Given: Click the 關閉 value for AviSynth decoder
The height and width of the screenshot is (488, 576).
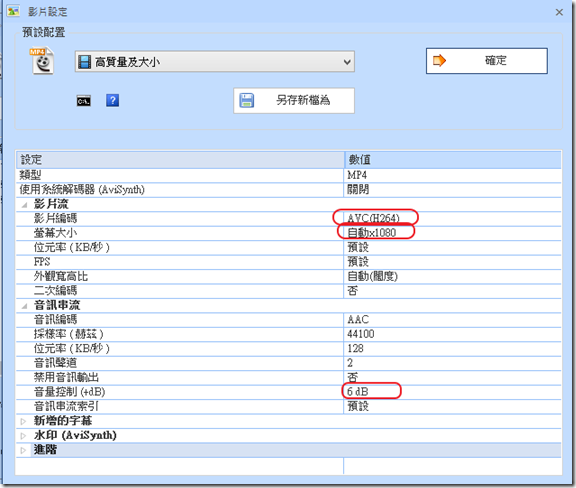Looking at the screenshot, I should tap(358, 190).
